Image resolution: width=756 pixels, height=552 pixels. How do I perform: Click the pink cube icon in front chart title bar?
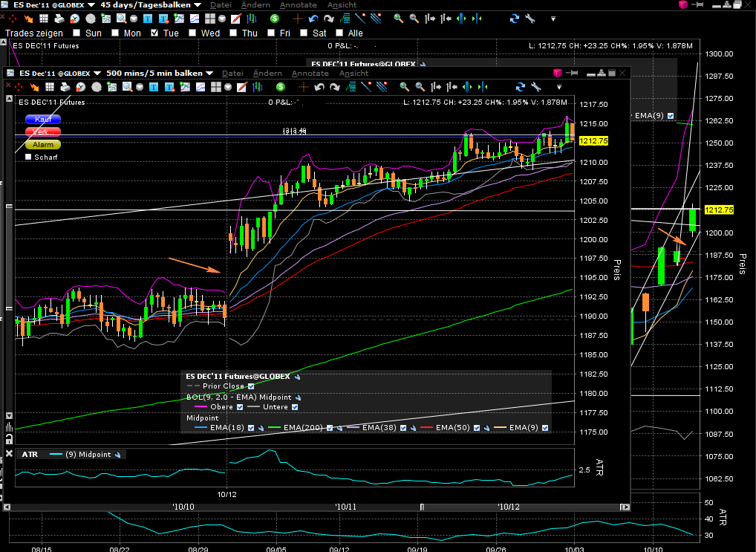point(558,73)
